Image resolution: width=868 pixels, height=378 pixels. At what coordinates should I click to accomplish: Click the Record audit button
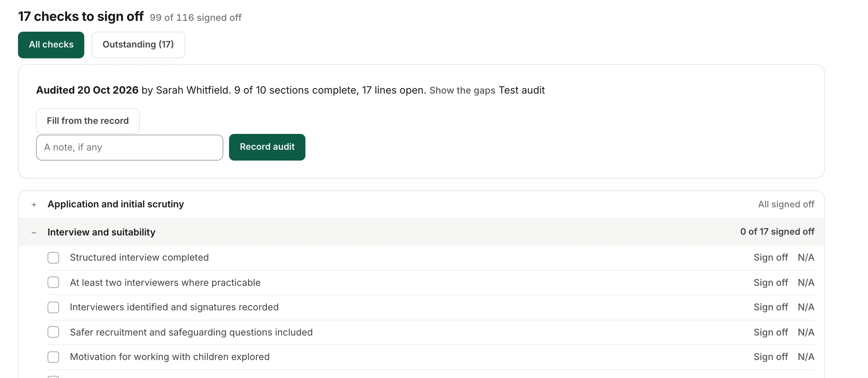pos(267,147)
